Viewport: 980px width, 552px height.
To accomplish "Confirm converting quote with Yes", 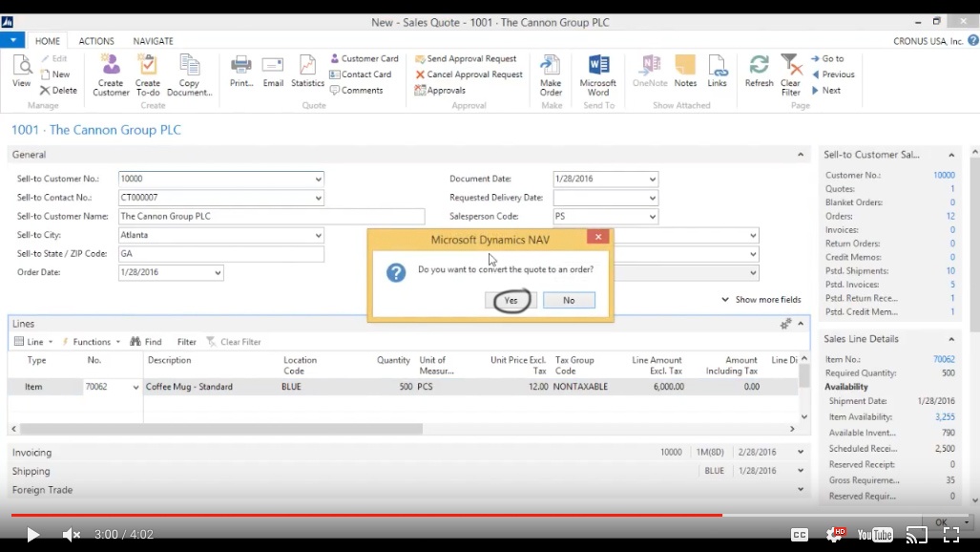I will pos(511,301).
